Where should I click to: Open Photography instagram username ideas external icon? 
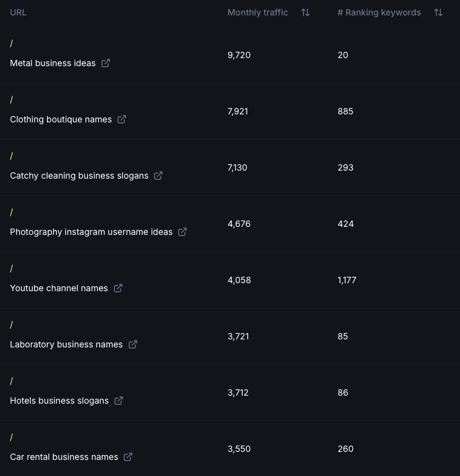click(182, 232)
